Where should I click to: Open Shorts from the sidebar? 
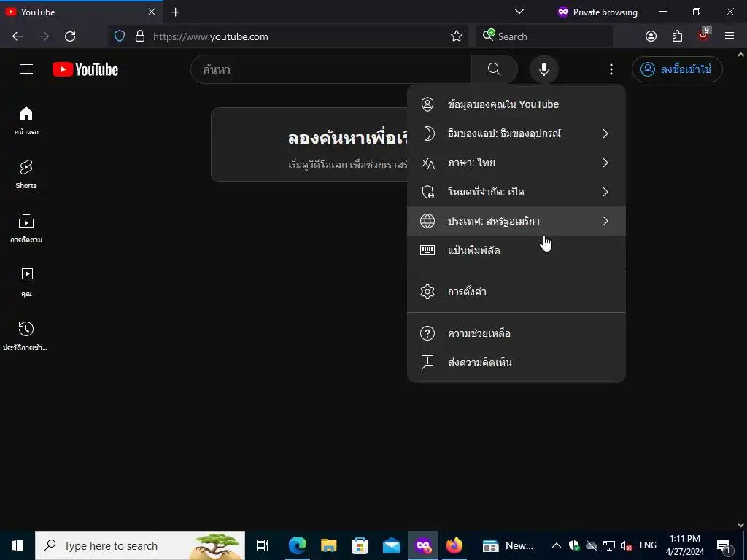tap(26, 174)
